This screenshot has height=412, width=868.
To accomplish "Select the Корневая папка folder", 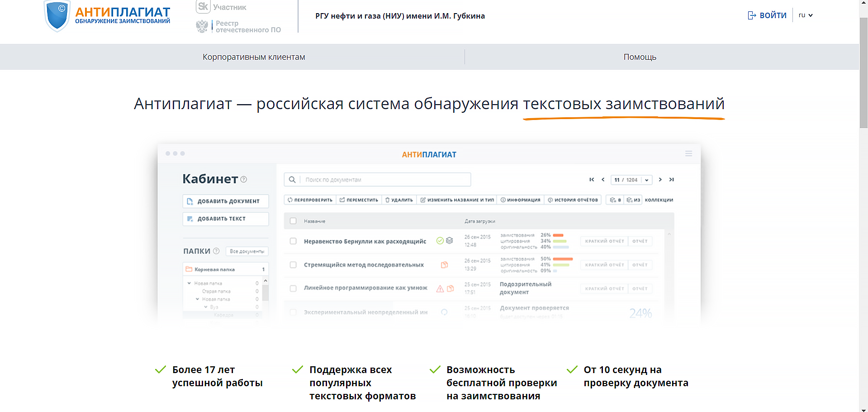I will (x=226, y=269).
